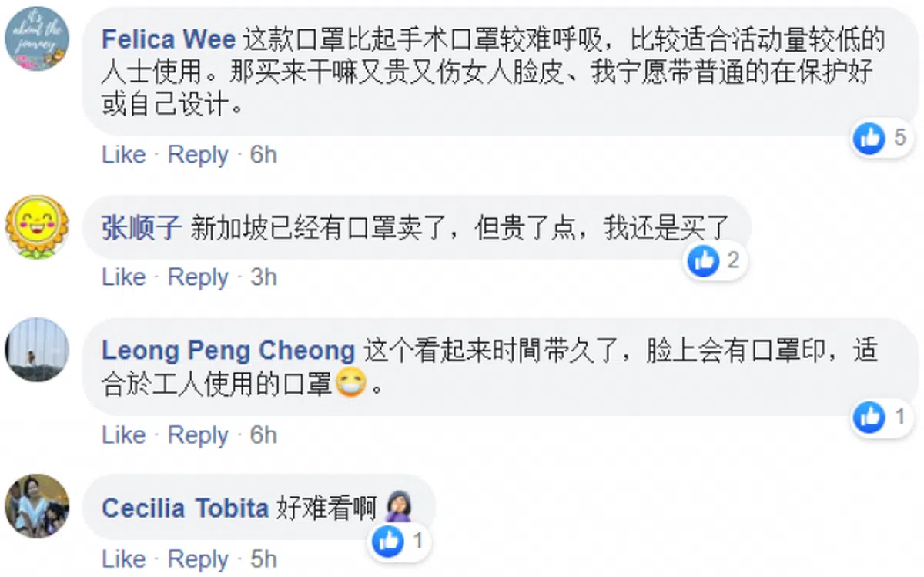Open Felica Wee's profile name link
This screenshot has width=924, height=577.
tap(169, 39)
